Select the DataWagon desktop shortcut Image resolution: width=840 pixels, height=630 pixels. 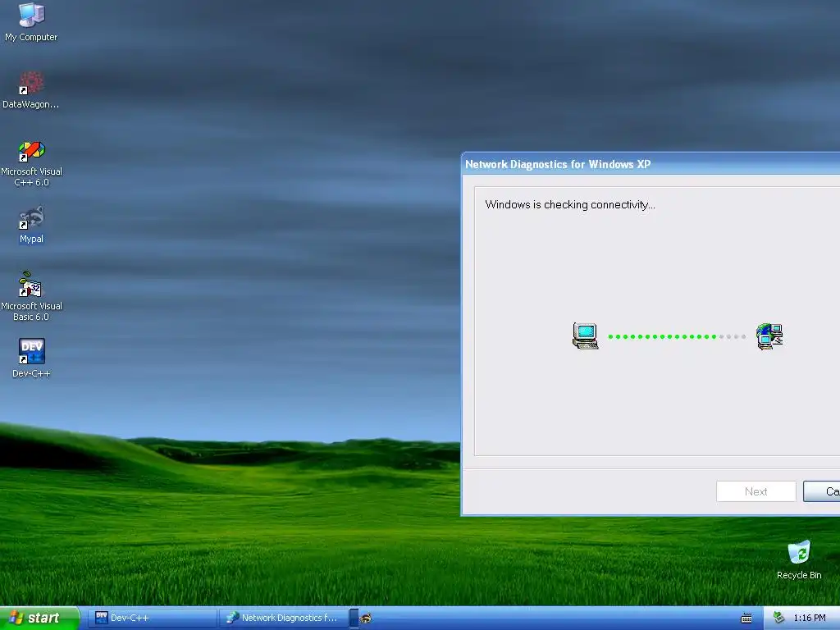pyautogui.click(x=31, y=90)
